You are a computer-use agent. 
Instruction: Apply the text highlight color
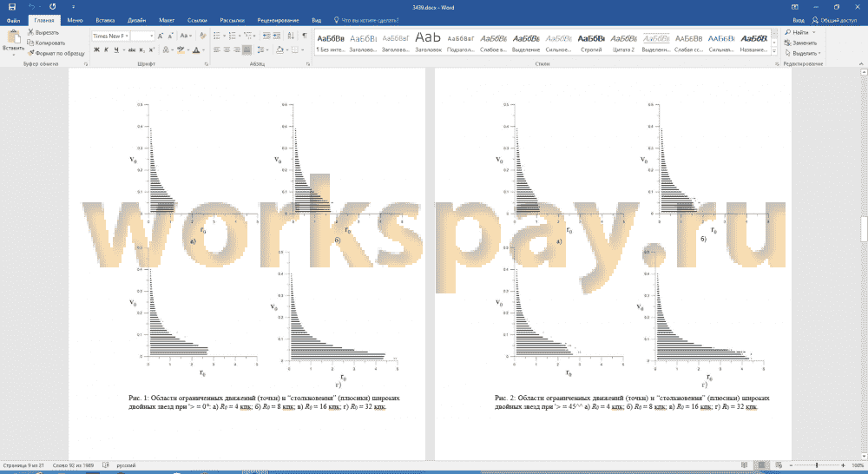181,49
